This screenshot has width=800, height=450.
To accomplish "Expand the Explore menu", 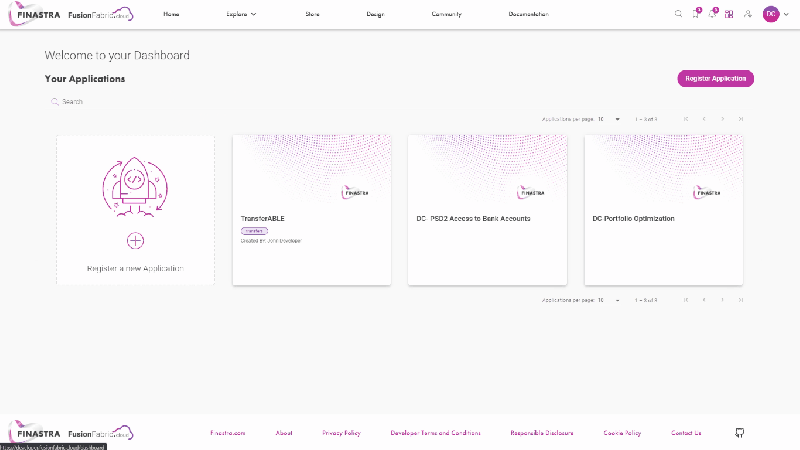I will point(241,14).
